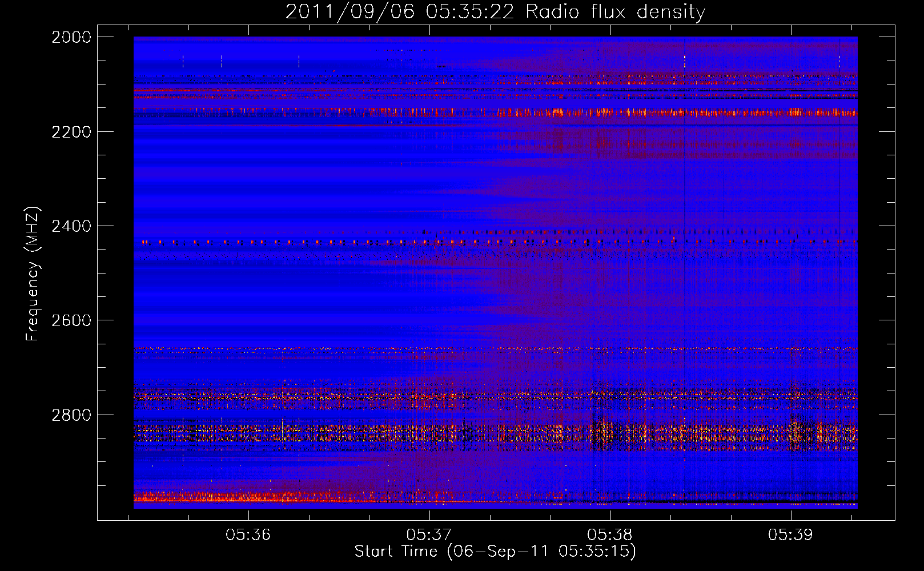Click the 05:36 time axis label
The width and height of the screenshot is (924, 571).
pyautogui.click(x=248, y=535)
